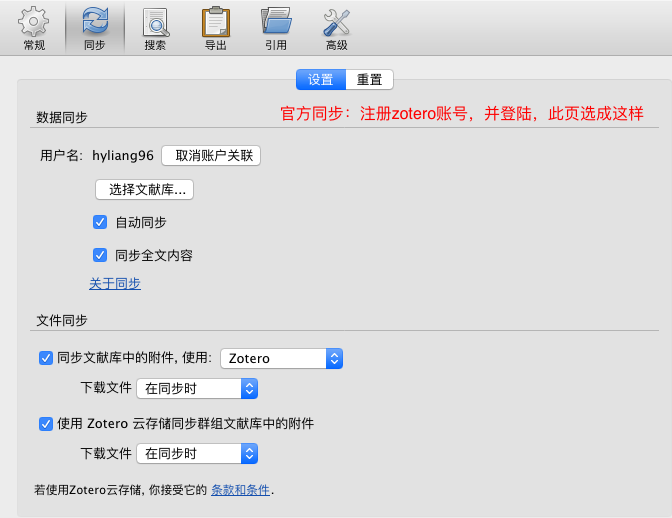Open the 常规 (General) preferences pane
Screen dimensions: 672x518
point(33,28)
